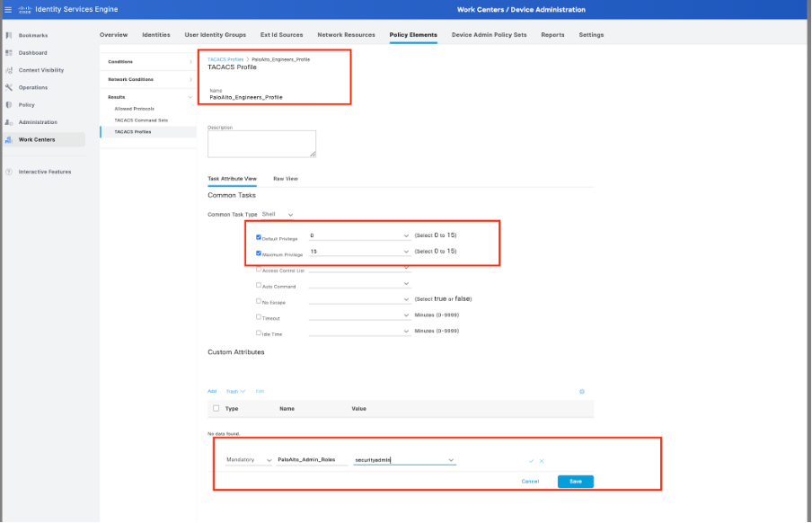Go to the Overview tab
Screen dimensions: 812x523
(113, 35)
